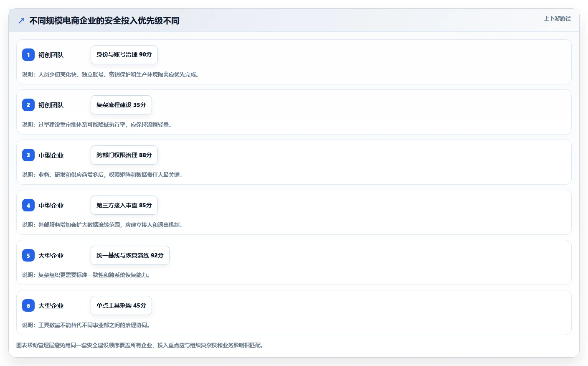Click the description starting 业务、研发和供应商增多后

pos(104,175)
